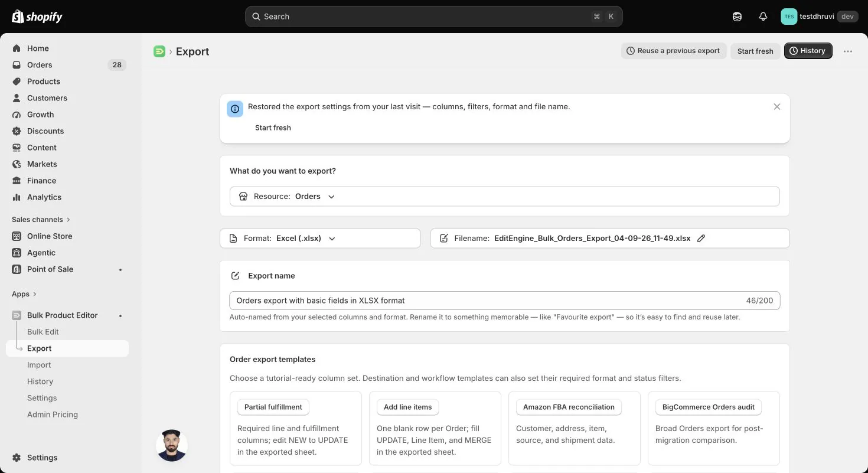Open the three-dot more actions menu
The width and height of the screenshot is (868, 473).
click(x=848, y=51)
